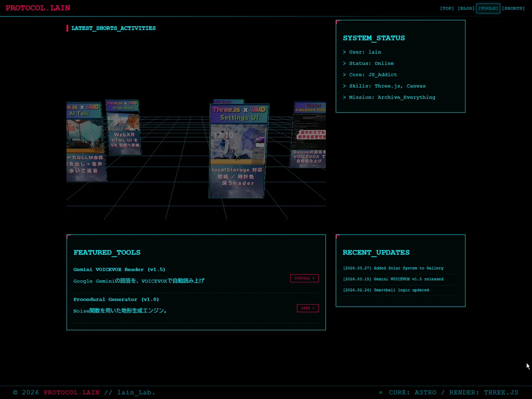Select the Settings UI shorts card
The height and width of the screenshot is (399, 532).
239,151
